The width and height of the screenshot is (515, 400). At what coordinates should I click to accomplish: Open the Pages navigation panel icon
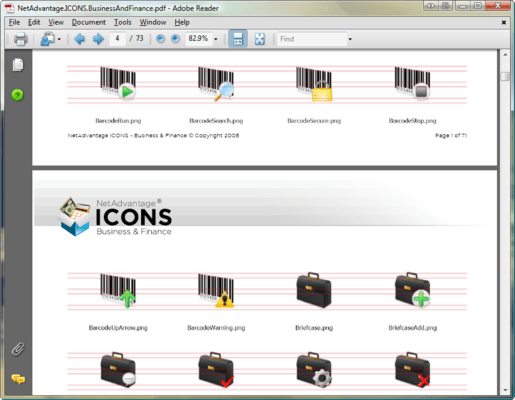[x=18, y=65]
